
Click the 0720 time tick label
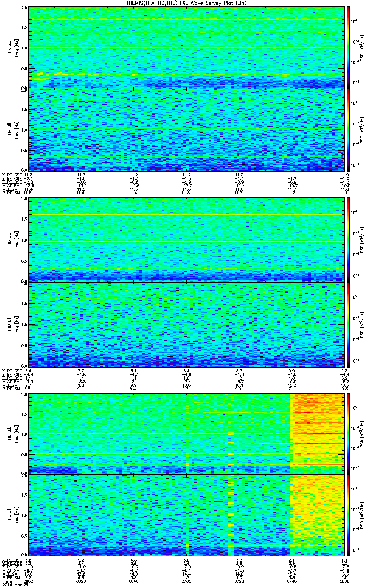(239, 581)
